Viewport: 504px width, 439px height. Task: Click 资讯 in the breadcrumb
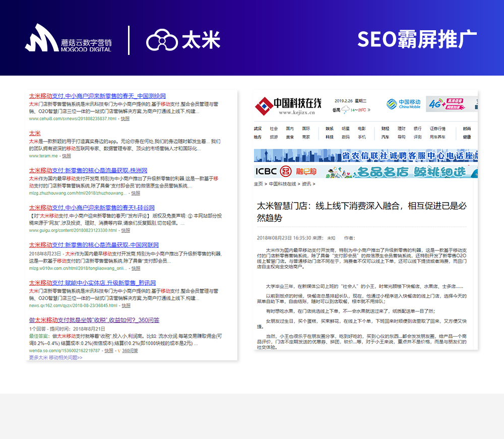[306, 184]
